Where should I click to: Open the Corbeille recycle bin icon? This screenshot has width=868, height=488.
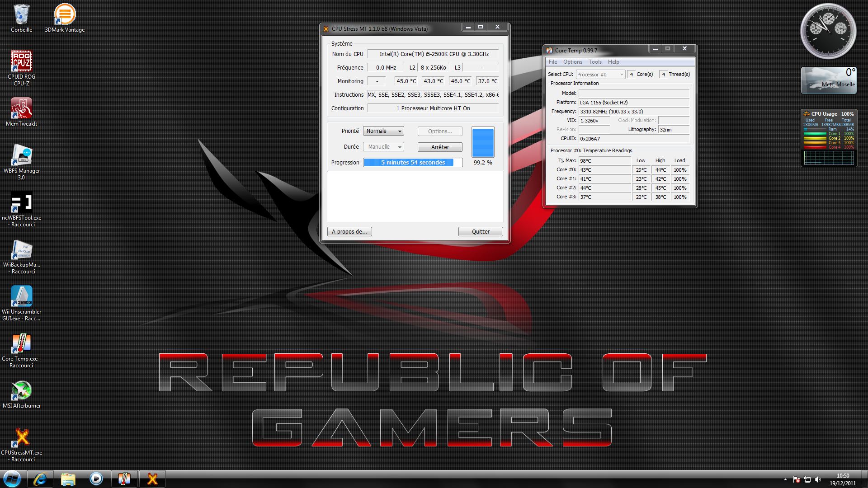(x=21, y=15)
